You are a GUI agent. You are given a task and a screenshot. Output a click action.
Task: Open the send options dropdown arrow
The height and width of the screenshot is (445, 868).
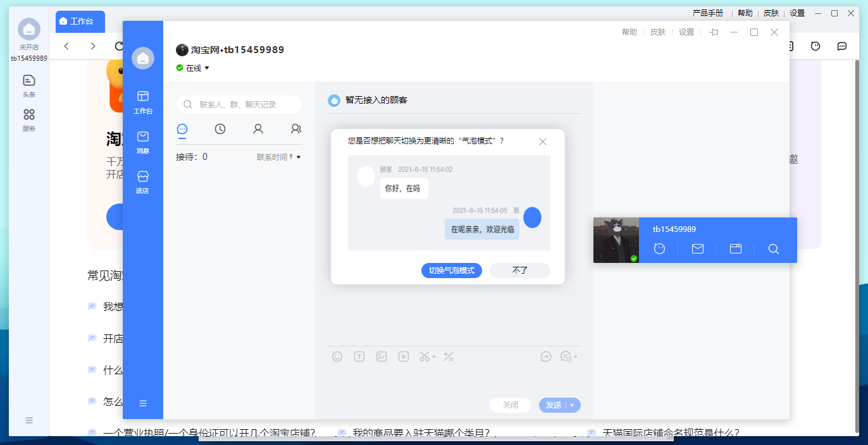point(573,405)
